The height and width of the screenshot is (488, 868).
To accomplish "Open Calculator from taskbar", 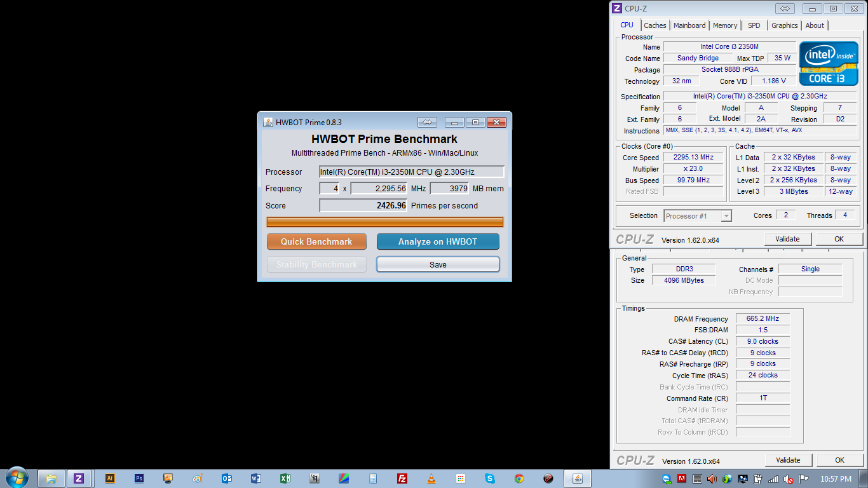I will [x=373, y=478].
